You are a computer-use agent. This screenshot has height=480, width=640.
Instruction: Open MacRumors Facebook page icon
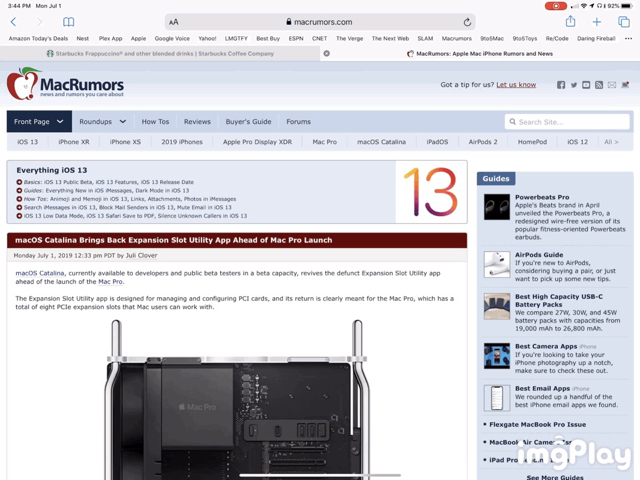(x=561, y=84)
